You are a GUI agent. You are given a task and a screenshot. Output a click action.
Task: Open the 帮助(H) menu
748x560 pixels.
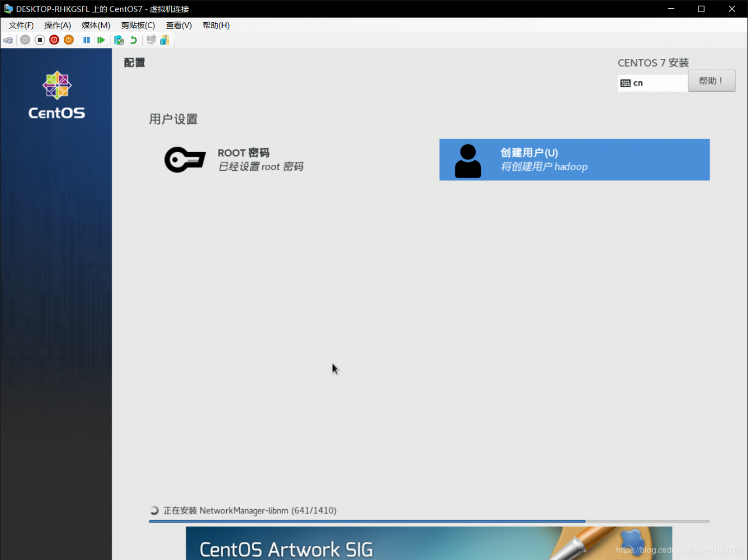216,25
